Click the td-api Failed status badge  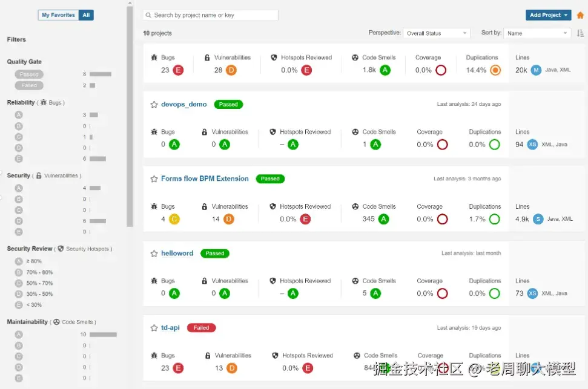(x=201, y=328)
